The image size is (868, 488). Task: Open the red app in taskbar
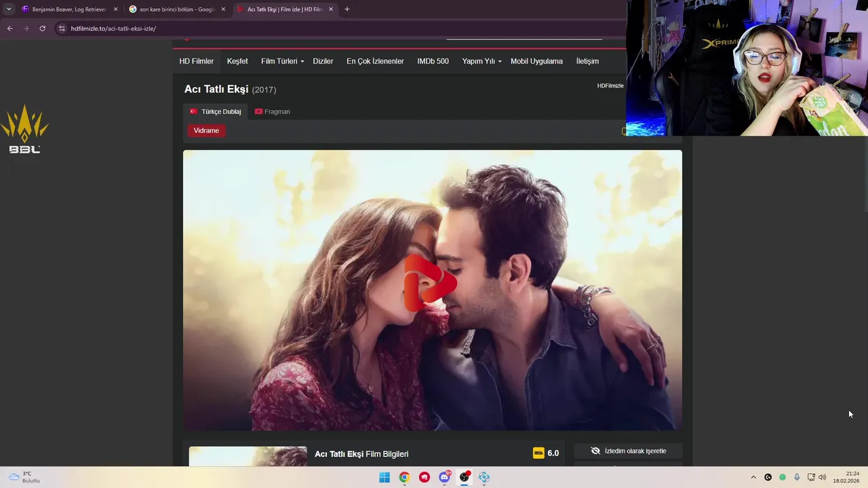[x=425, y=477]
